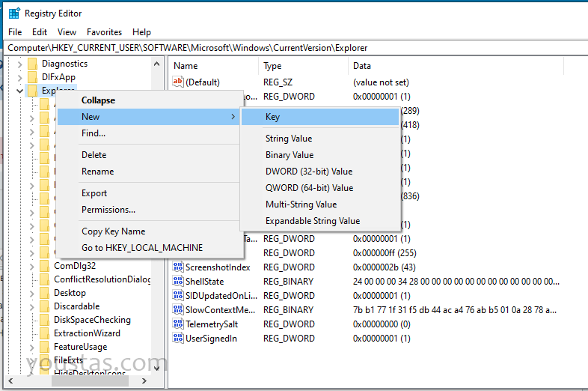This screenshot has height=391, width=588.
Task: Select Multi-String Value in the submenu
Action: tap(320, 204)
